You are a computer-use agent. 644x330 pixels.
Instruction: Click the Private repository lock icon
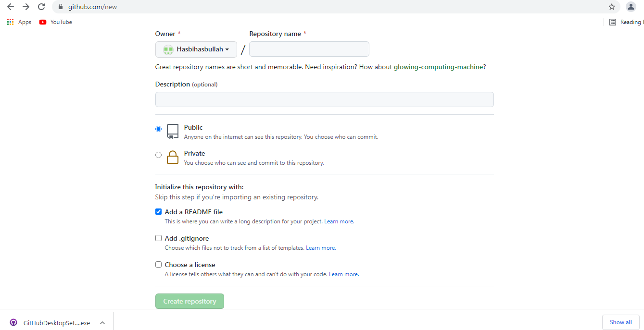[173, 157]
